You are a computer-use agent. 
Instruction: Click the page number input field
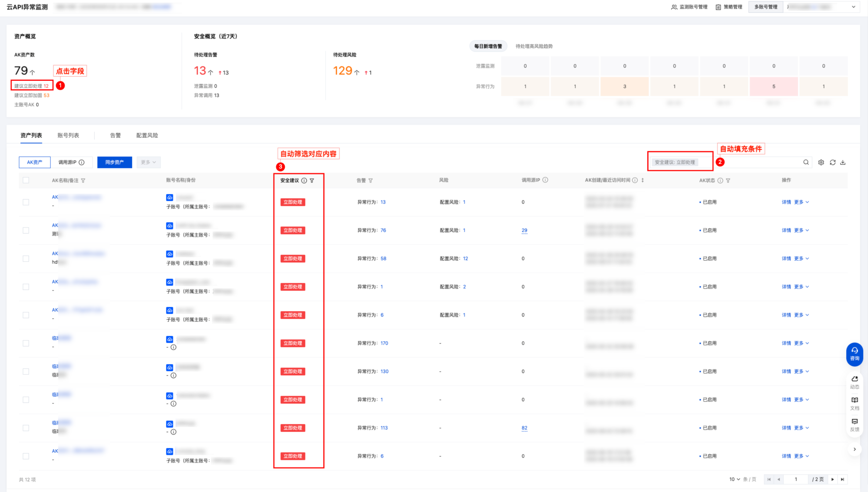click(796, 479)
